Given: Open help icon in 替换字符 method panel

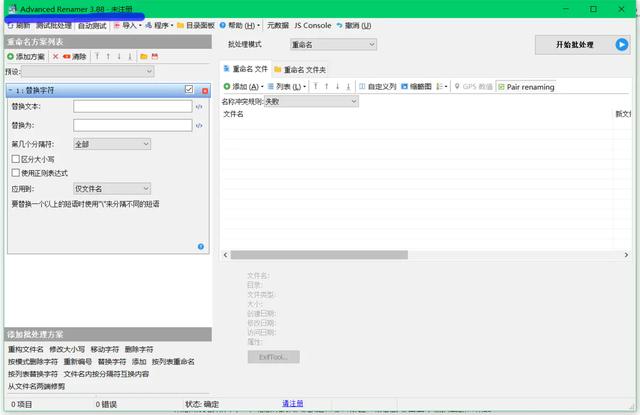Looking at the screenshot, I should click(201, 246).
